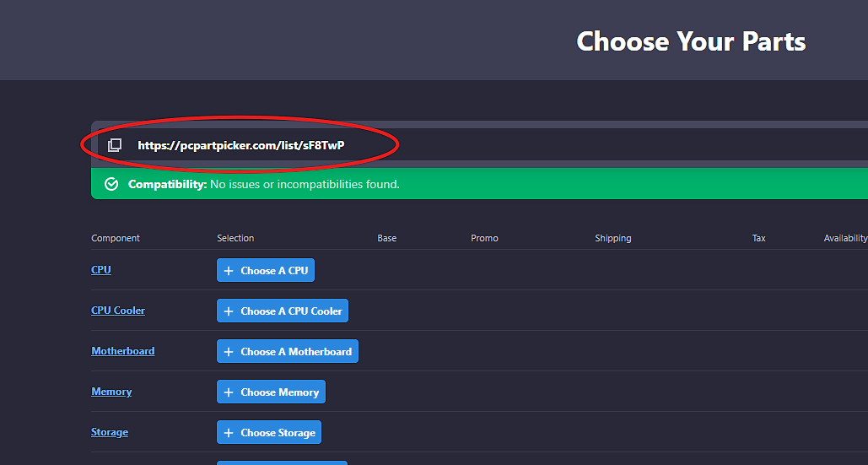
Task: Click the Choose A Motherboard button
Action: (x=288, y=352)
